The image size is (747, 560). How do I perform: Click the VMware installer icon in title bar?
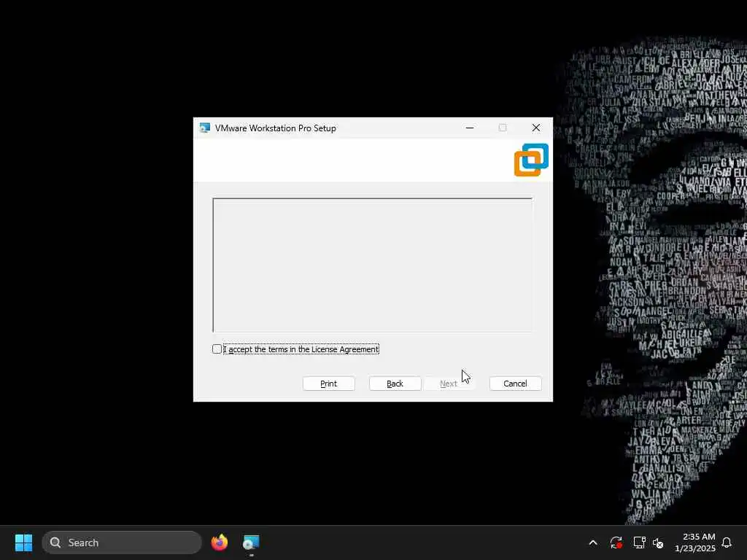pyautogui.click(x=205, y=128)
